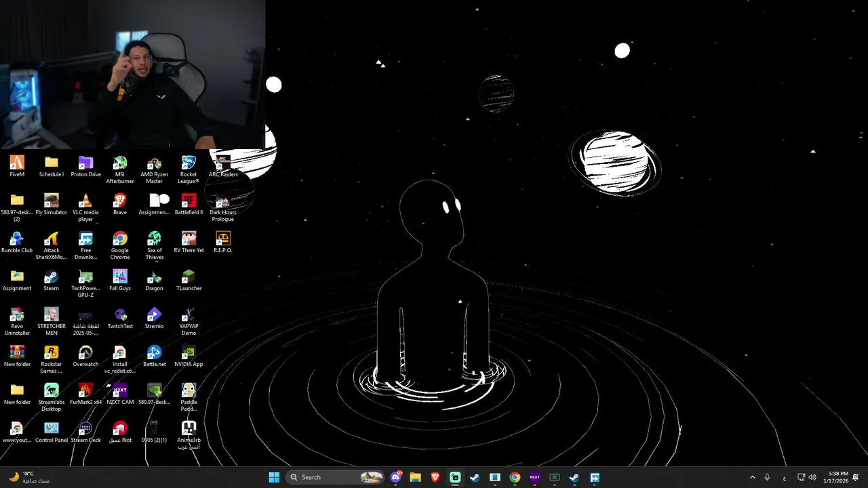Launch TechPowerUp GPU-Z shortcut
The height and width of the screenshot is (488, 868).
(85, 284)
